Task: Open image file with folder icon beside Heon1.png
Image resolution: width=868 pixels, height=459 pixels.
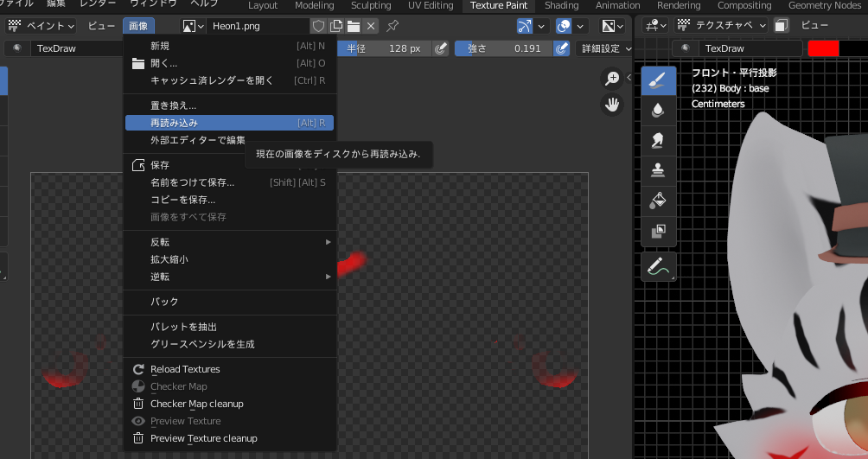Action: 354,26
